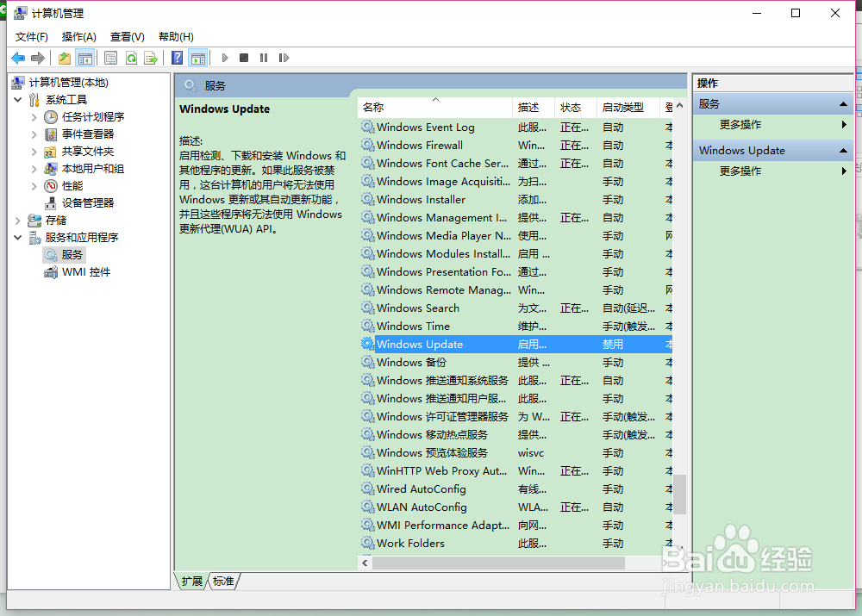Switch to the 扩展 tab
Screen dimensions: 862x616
192,582
